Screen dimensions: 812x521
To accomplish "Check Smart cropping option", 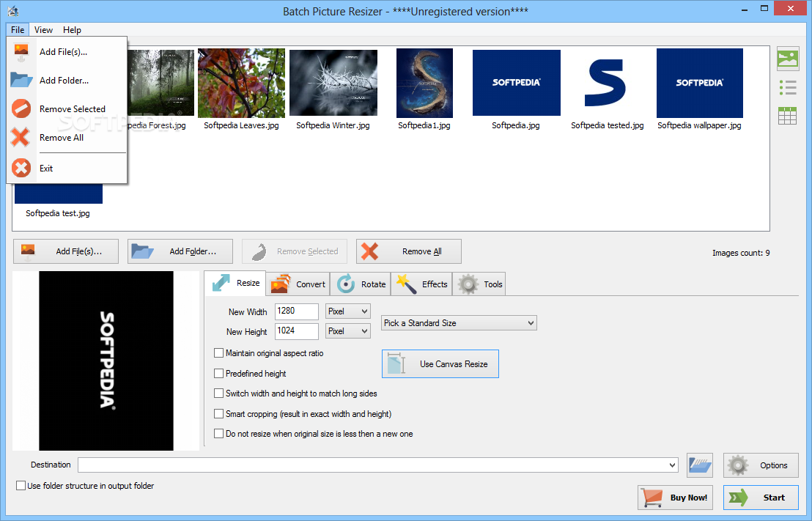I will tap(218, 414).
